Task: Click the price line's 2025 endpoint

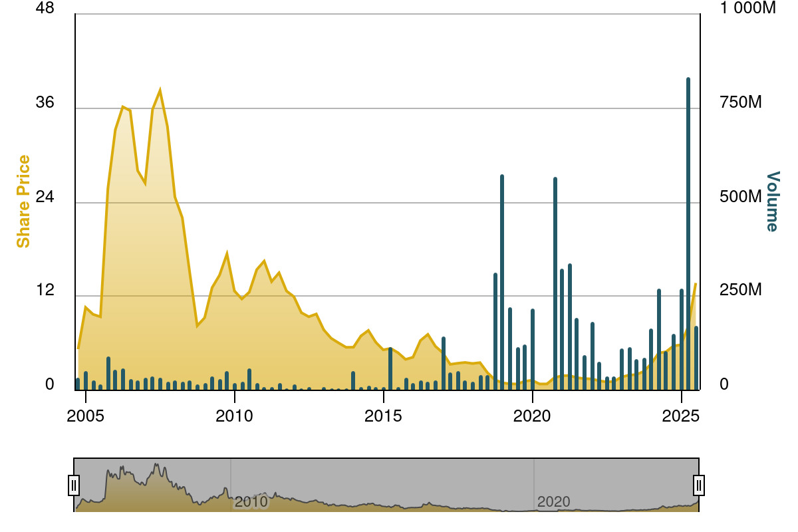Action: [696, 285]
